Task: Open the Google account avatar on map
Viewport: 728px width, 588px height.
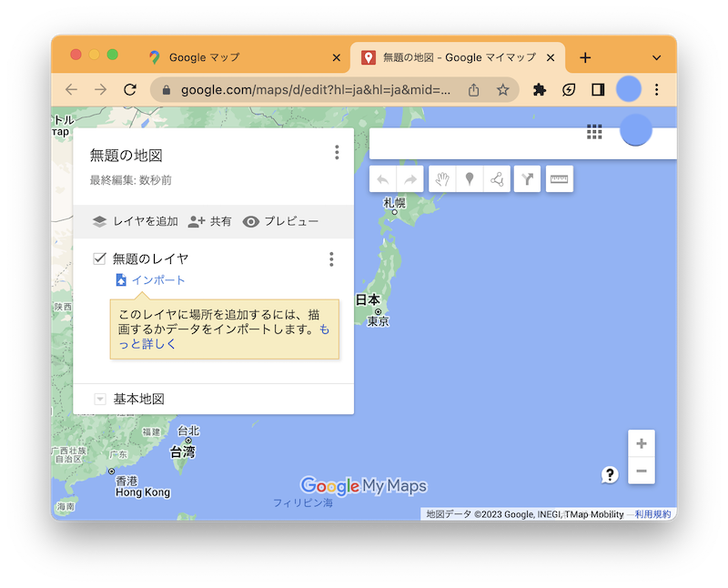Action: 635,129
